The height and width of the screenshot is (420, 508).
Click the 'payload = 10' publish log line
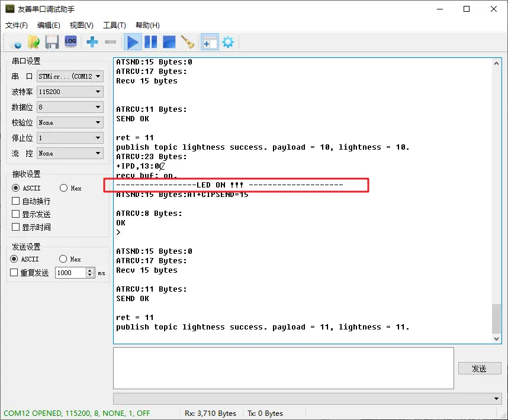[262, 147]
